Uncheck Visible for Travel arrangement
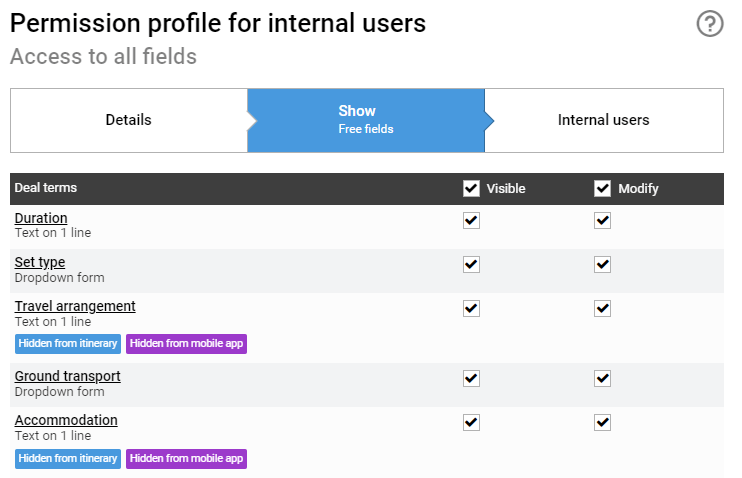 471,309
